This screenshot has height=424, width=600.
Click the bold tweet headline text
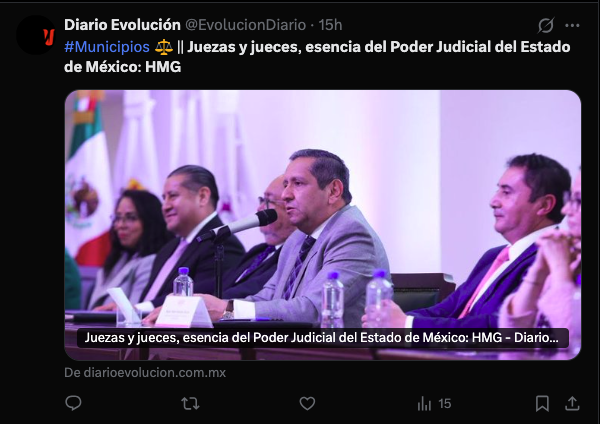pos(317,57)
